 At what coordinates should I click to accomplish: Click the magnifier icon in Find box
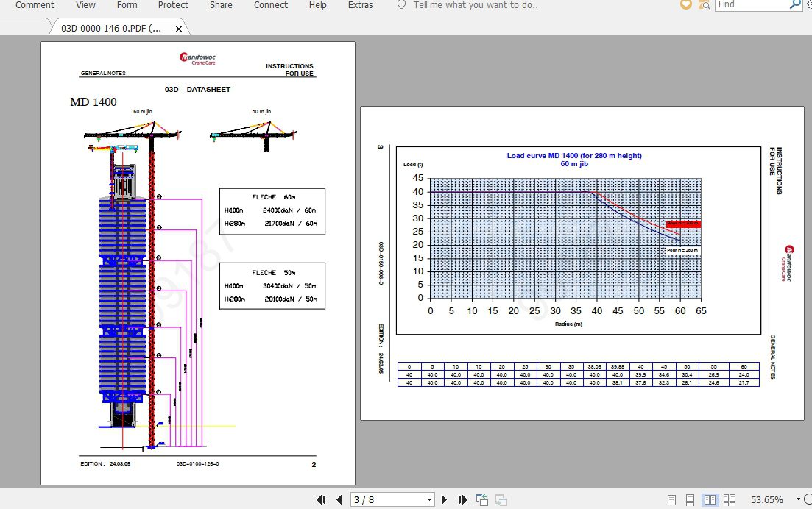coord(795,4)
